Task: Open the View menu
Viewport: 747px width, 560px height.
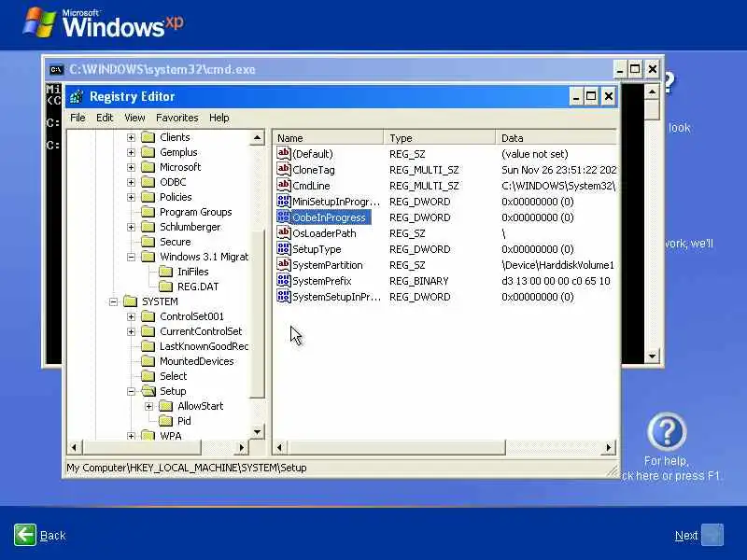Action: click(134, 118)
